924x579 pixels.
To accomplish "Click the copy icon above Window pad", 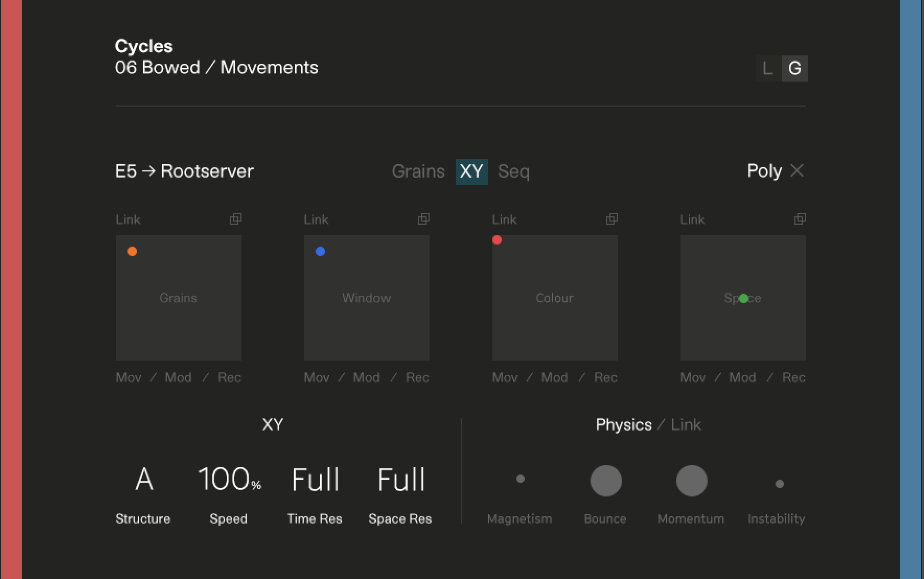I will (424, 219).
